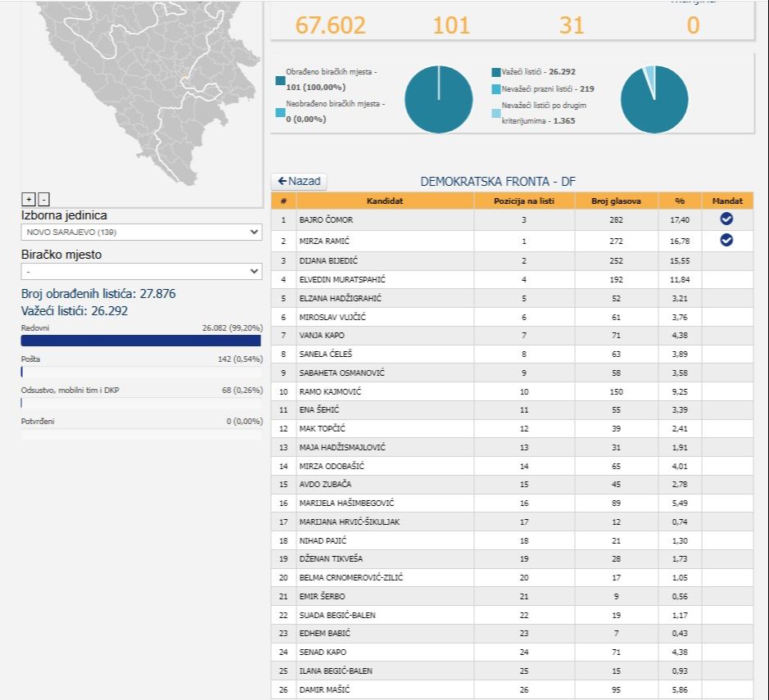Click candidate name EMIR ŠERBO

tap(322, 597)
